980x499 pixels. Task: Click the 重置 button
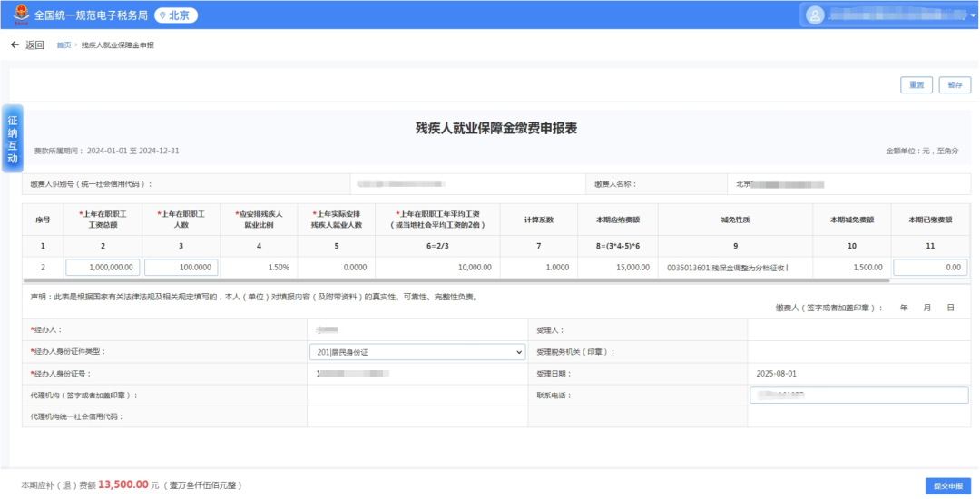[x=916, y=85]
